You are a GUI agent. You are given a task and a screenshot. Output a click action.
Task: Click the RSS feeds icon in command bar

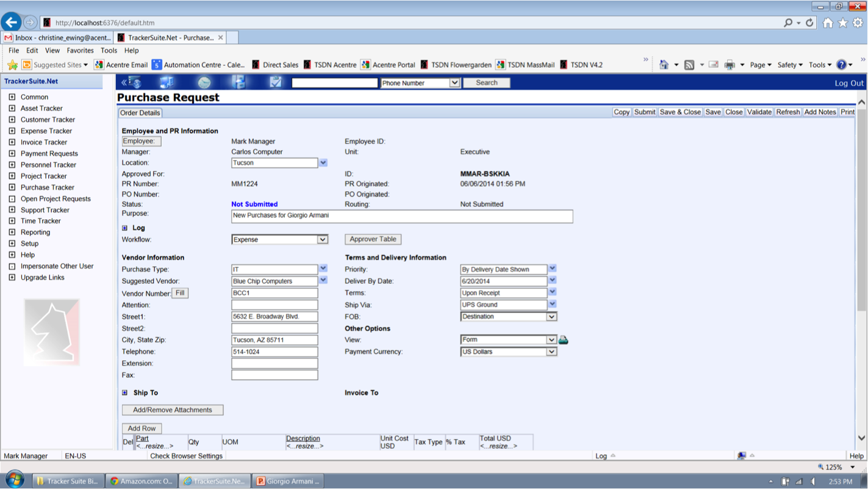[689, 65]
